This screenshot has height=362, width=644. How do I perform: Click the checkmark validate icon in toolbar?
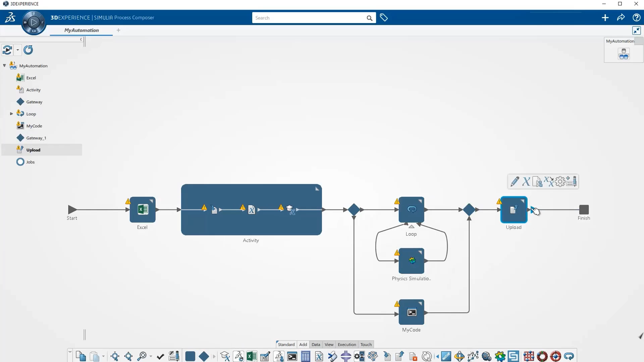click(160, 356)
